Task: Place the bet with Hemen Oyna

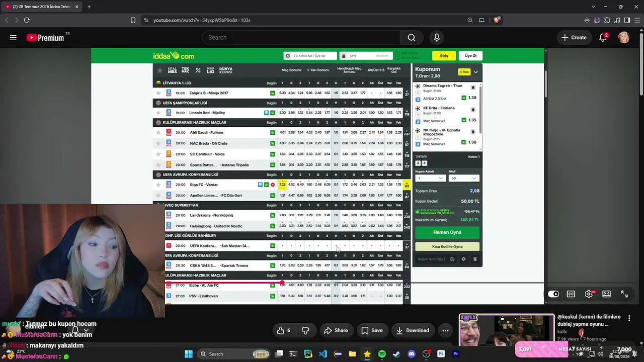Action: tap(447, 232)
